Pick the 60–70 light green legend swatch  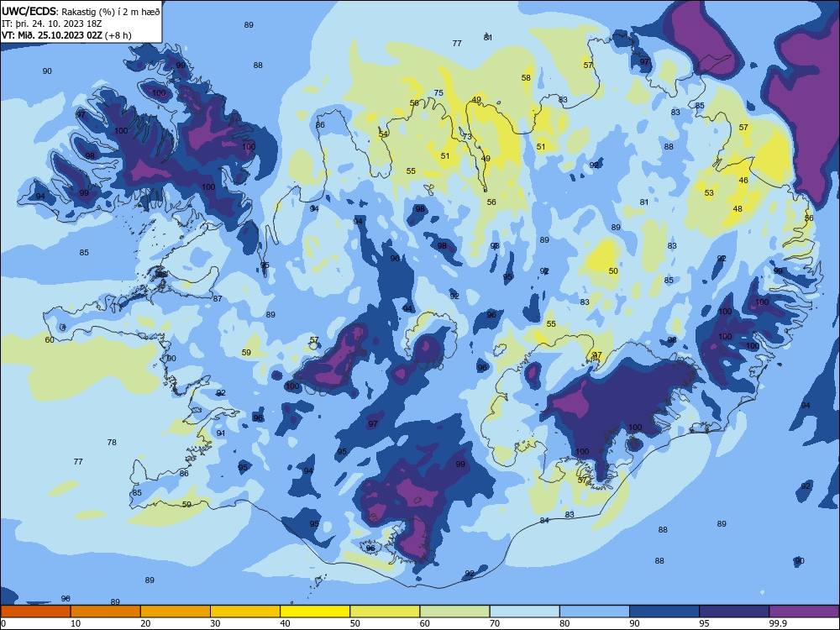coord(454,612)
